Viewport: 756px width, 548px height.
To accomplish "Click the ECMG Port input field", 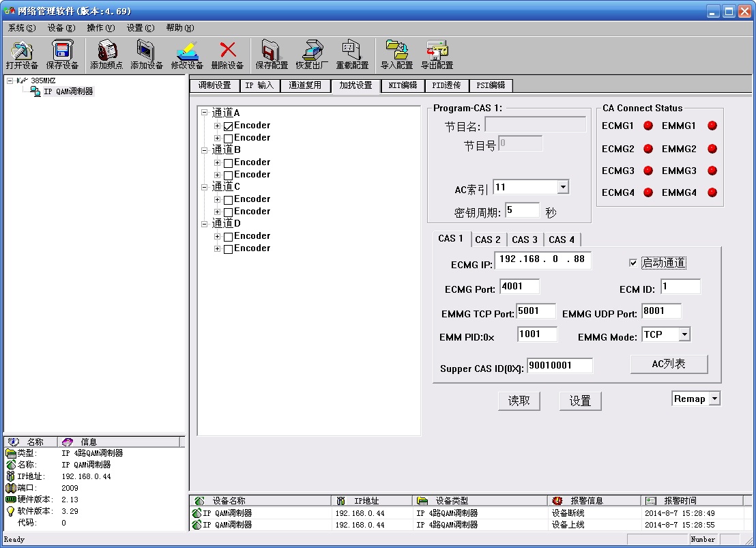I will [519, 287].
